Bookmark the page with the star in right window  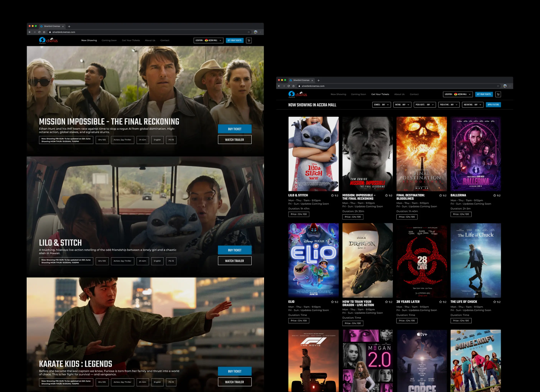tap(498, 86)
